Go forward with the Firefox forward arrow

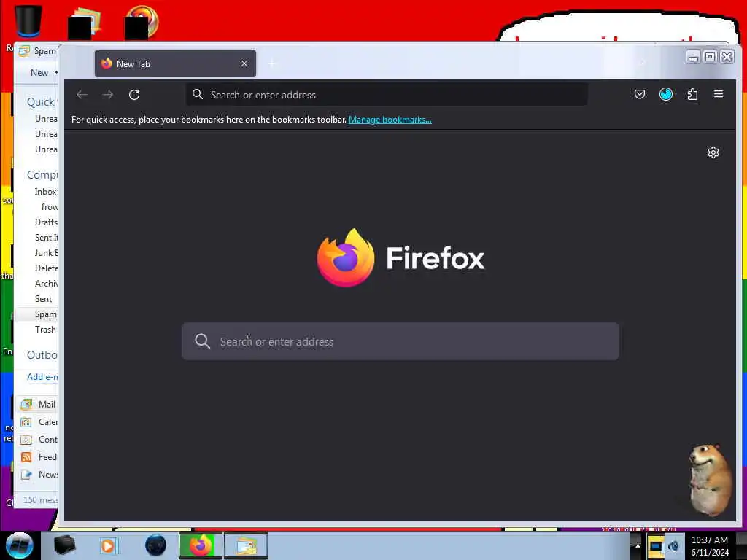coord(108,95)
